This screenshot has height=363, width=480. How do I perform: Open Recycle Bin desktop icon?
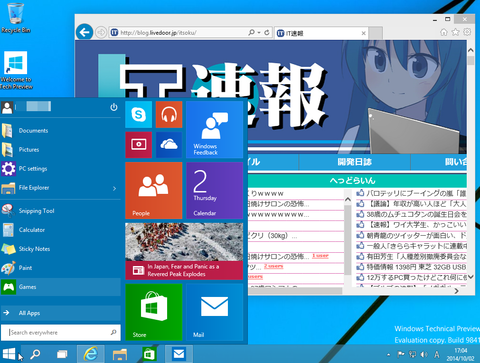point(16,18)
